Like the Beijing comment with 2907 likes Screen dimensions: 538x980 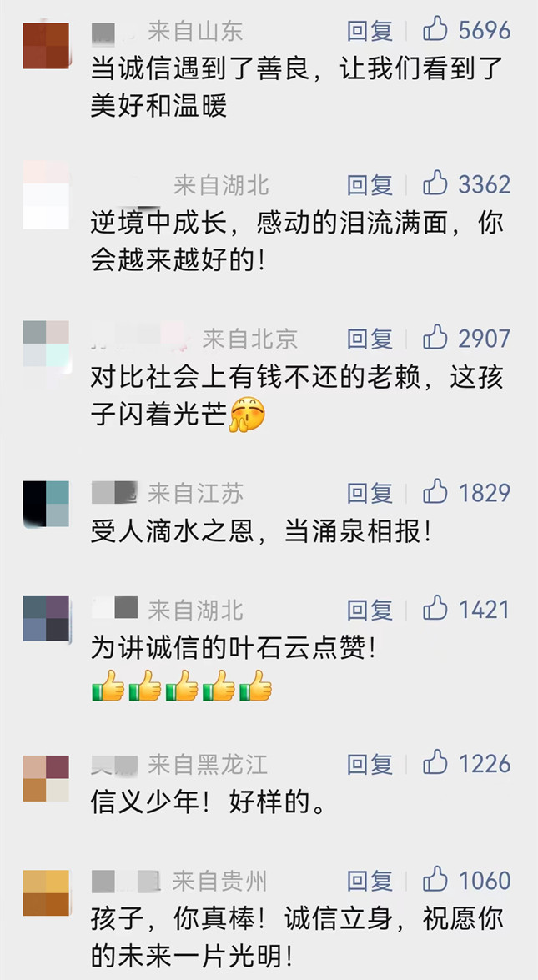click(435, 338)
